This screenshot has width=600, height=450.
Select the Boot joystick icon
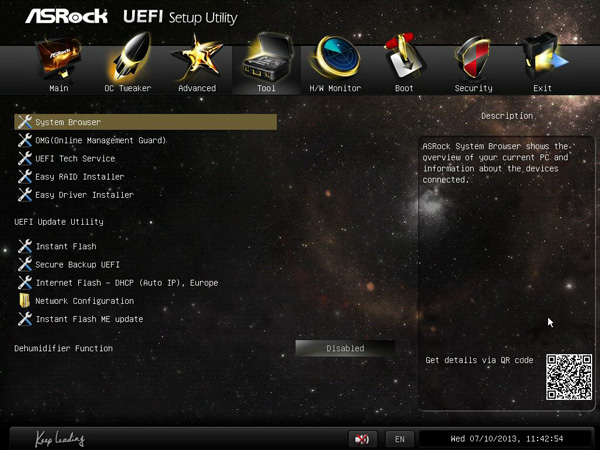pos(404,57)
